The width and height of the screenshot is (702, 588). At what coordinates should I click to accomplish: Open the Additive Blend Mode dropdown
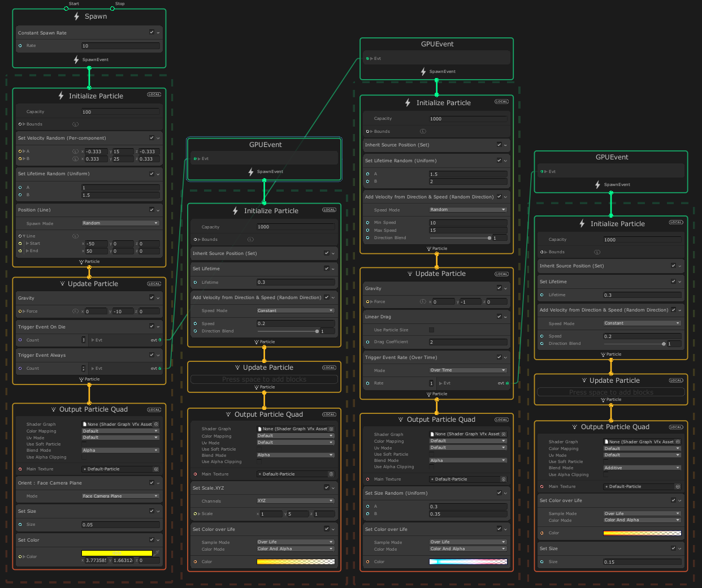(x=642, y=468)
